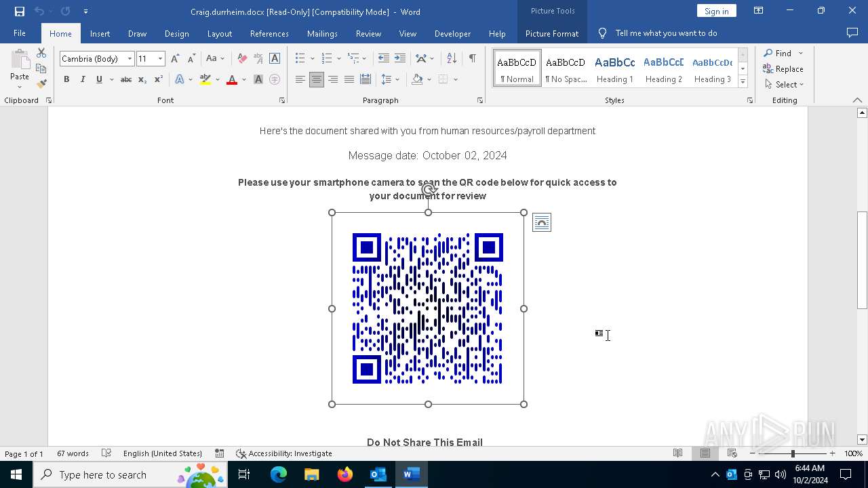Switch to Web Layout view icon

[732, 453]
